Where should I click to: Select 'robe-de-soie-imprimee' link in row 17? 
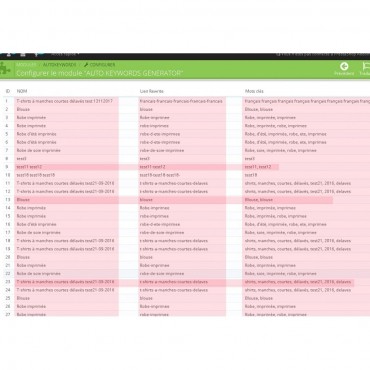pyautogui.click(x=162, y=232)
